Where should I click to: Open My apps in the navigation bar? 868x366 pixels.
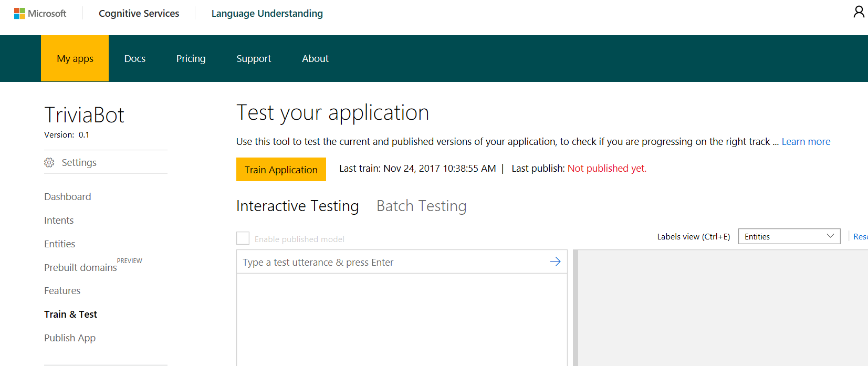pos(75,59)
